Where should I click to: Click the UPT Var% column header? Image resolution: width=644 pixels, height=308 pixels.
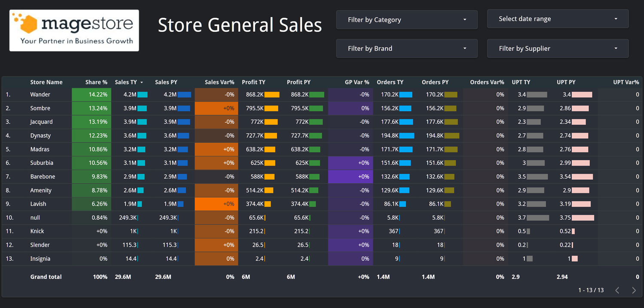point(626,82)
